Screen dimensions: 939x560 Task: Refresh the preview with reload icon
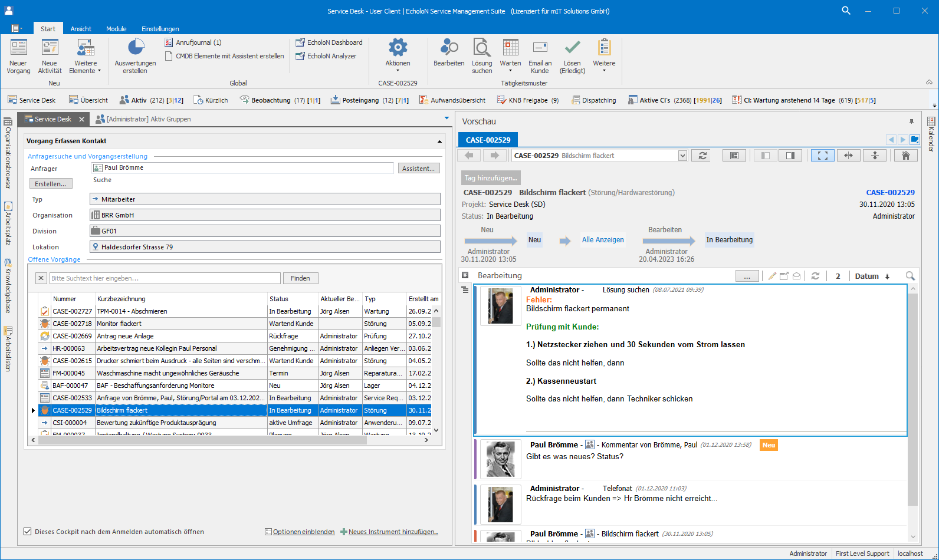pyautogui.click(x=702, y=156)
